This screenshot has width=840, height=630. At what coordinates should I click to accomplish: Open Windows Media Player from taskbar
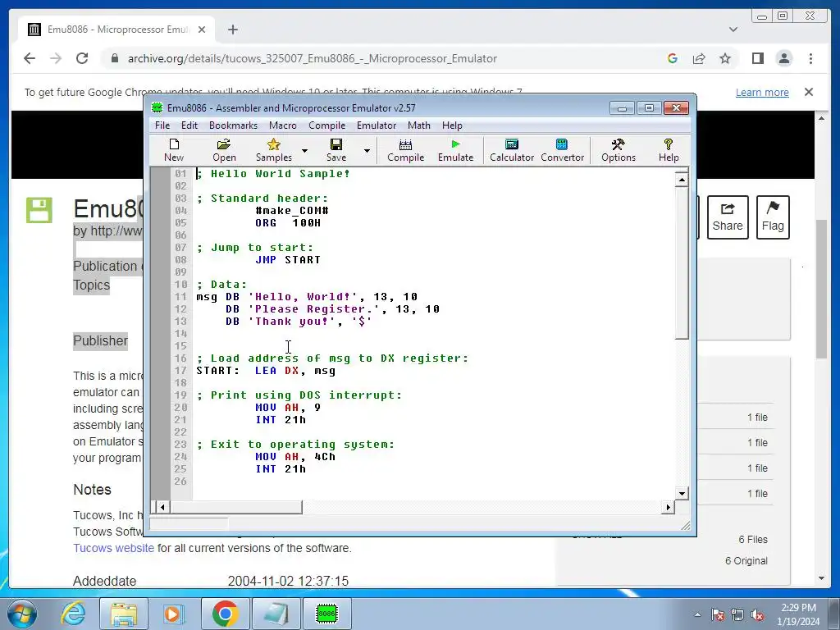pyautogui.click(x=174, y=614)
